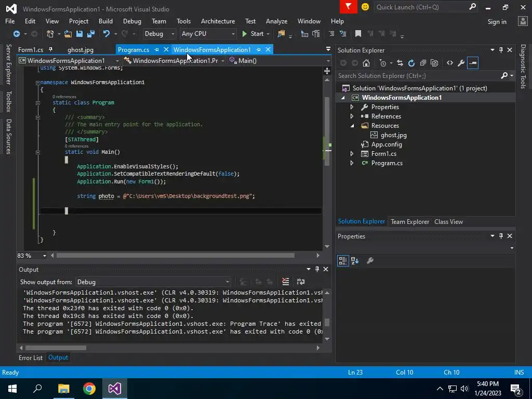This screenshot has height=399, width=532.
Task: Click Property Pages wrench in Properties panel
Action: click(370, 261)
